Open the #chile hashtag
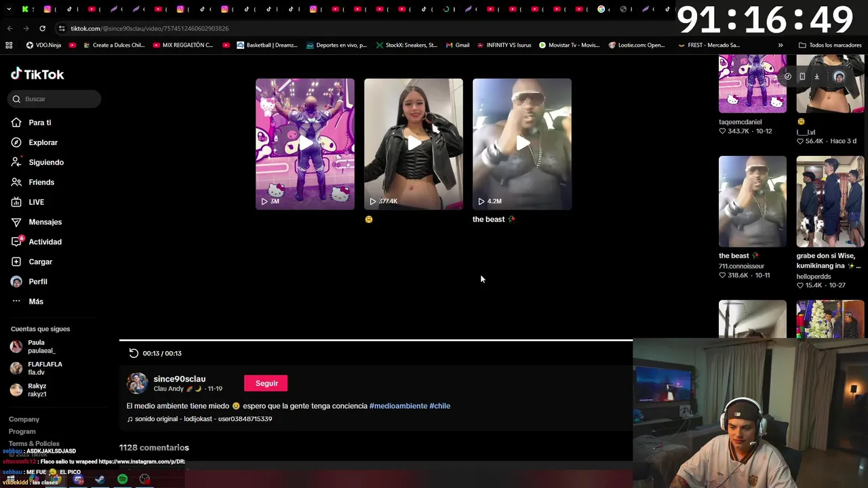 tap(439, 406)
